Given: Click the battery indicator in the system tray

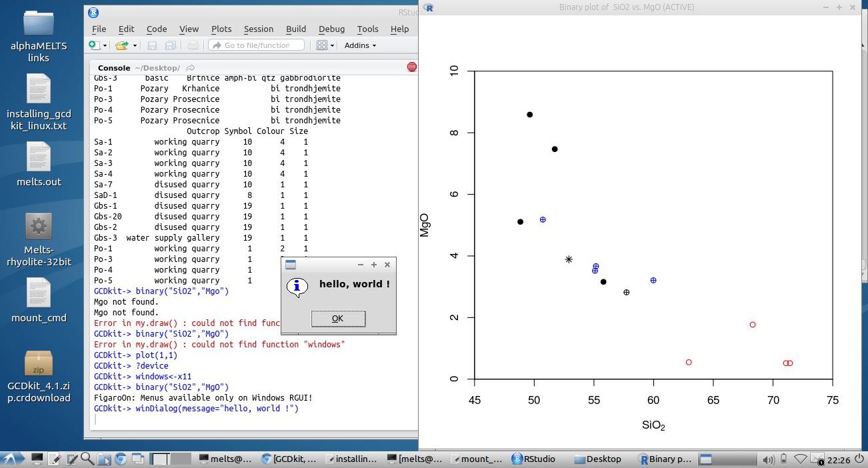Looking at the screenshot, I should click(x=784, y=459).
